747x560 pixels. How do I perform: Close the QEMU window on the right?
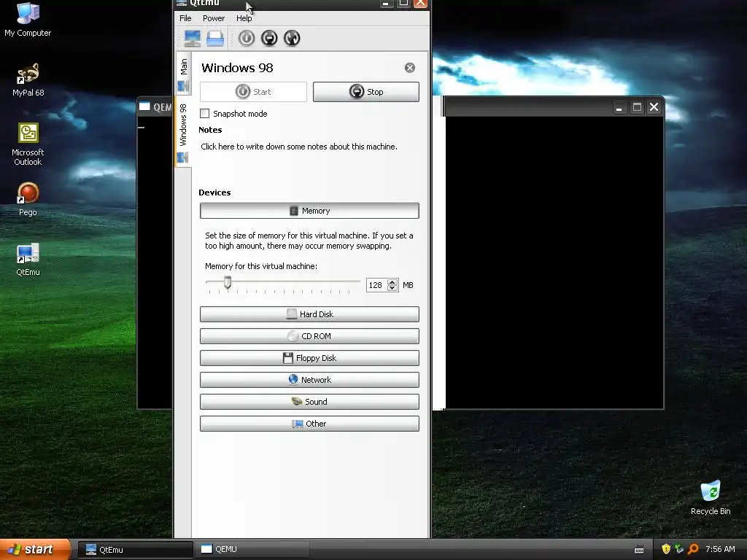654,107
